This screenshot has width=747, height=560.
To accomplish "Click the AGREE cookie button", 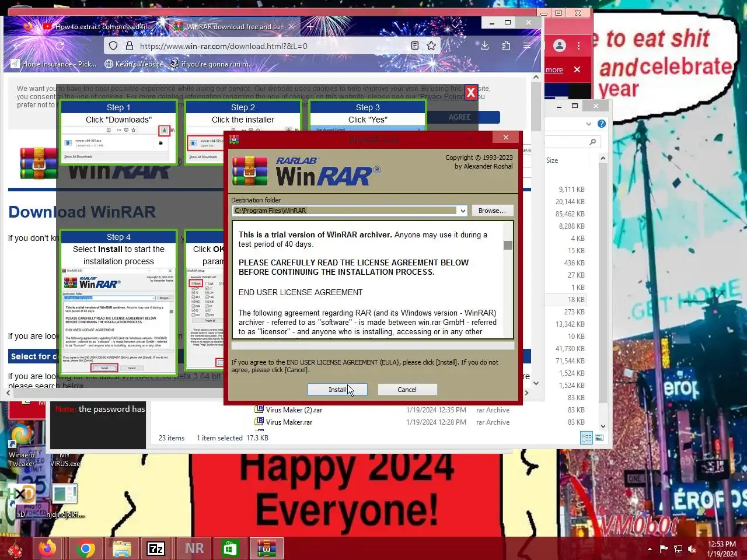I will (460, 117).
